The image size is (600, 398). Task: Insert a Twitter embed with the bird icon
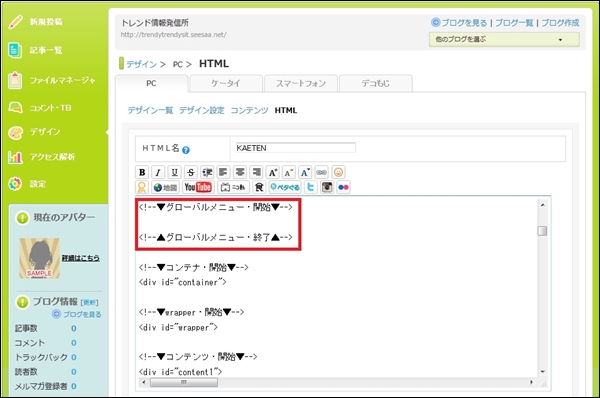311,187
